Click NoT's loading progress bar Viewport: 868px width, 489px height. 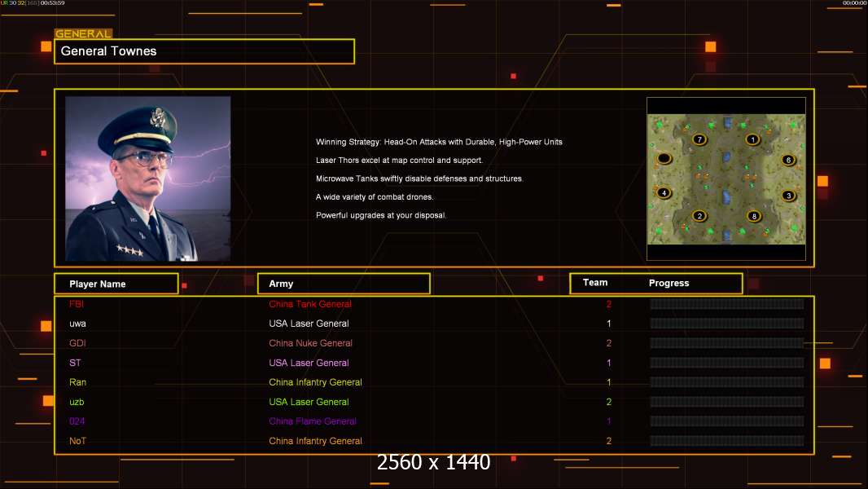tap(727, 441)
